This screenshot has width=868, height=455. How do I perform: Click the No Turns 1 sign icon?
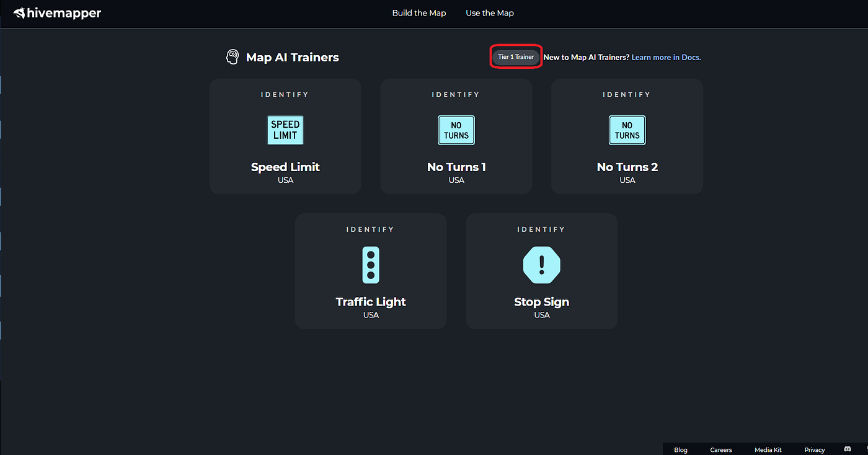coord(456,130)
